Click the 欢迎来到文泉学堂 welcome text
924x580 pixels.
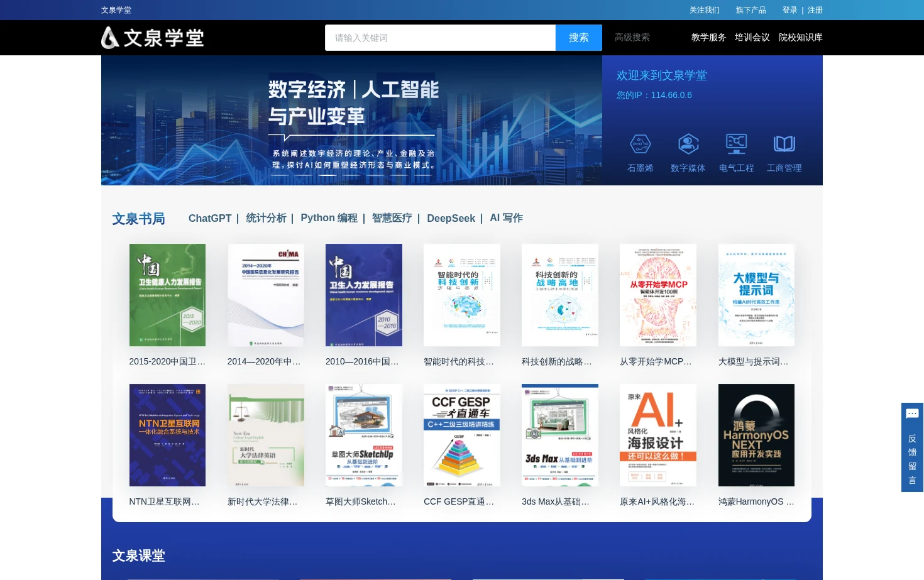pyautogui.click(x=661, y=75)
